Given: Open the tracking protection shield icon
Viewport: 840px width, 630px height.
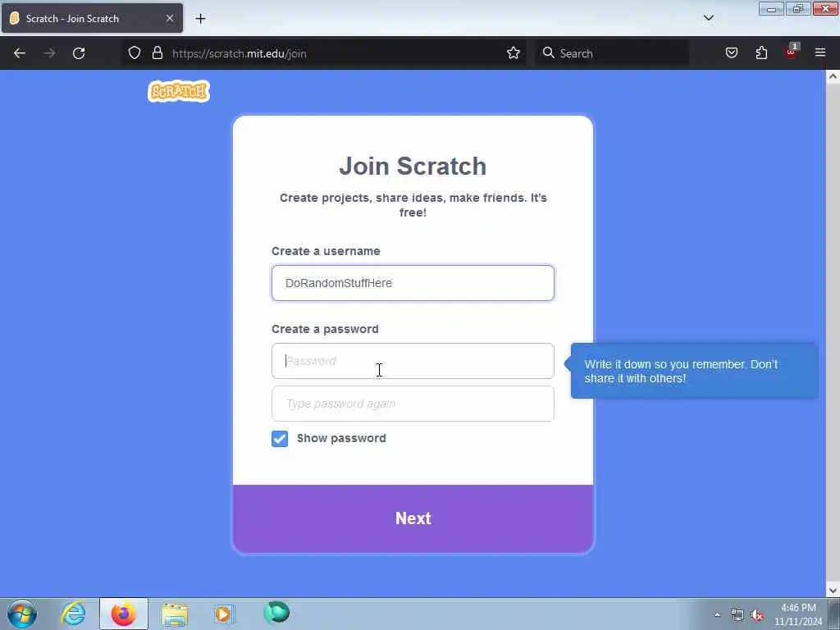Looking at the screenshot, I should coord(135,53).
